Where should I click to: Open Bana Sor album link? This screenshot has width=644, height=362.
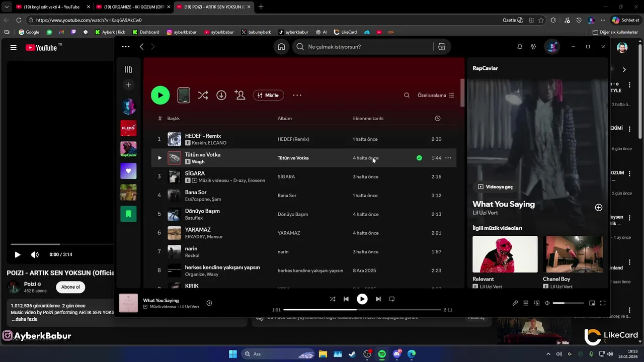pyautogui.click(x=287, y=196)
